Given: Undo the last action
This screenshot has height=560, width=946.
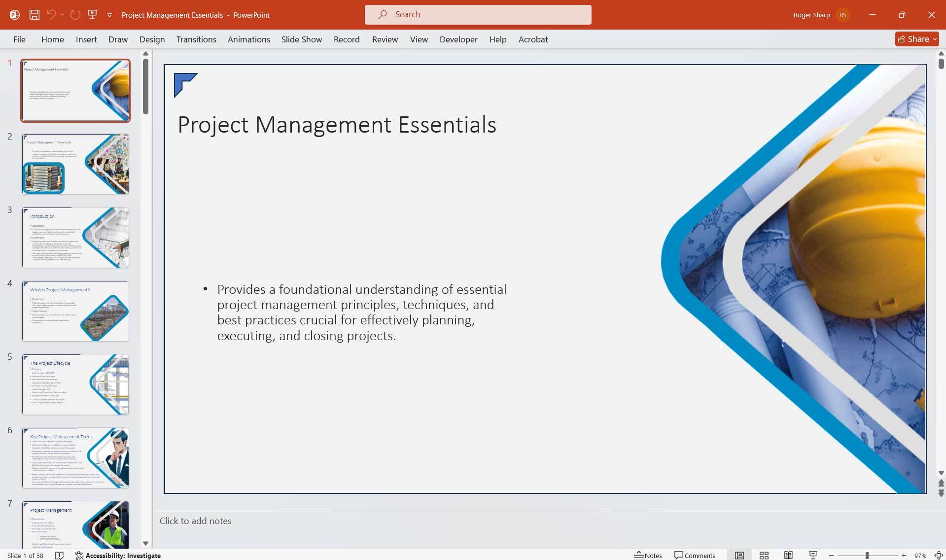Looking at the screenshot, I should [x=51, y=14].
